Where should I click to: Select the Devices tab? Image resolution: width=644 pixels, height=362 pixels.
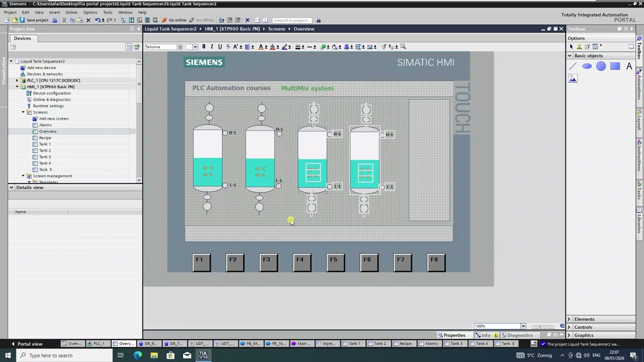pos(22,38)
